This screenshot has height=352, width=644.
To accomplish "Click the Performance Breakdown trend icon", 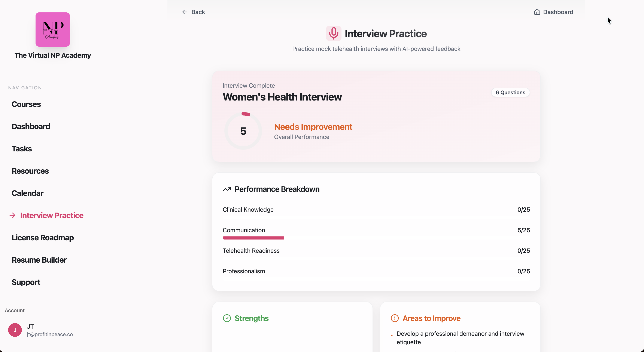I will 227,189.
